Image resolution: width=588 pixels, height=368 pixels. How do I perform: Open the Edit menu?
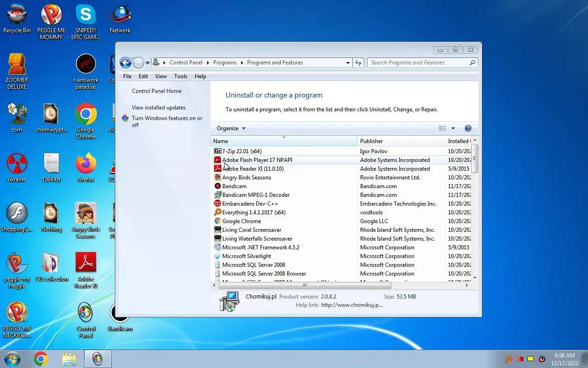click(143, 76)
